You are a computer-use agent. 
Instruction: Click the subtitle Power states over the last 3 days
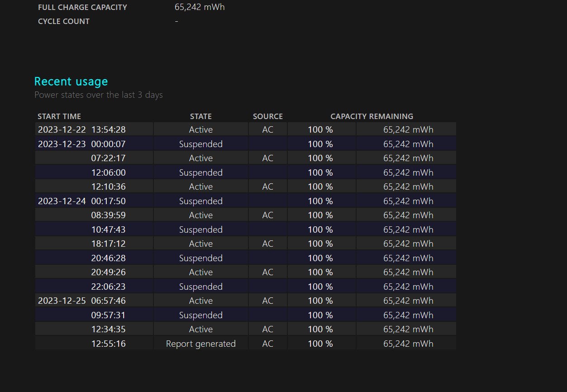(x=99, y=95)
